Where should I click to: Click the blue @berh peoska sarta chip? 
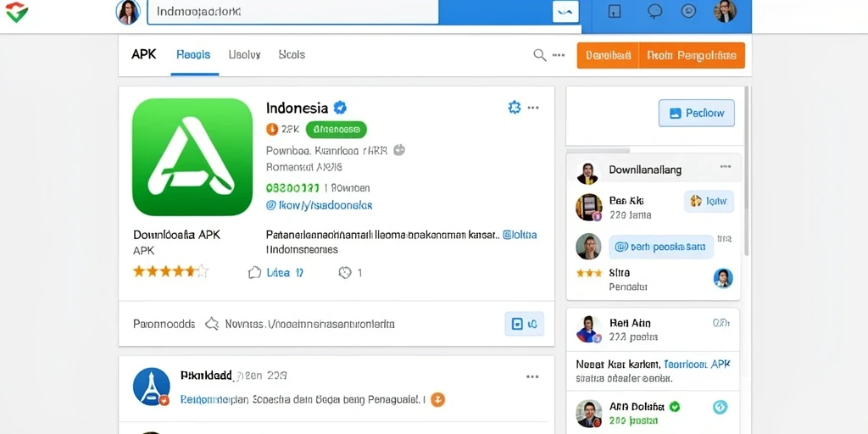(661, 247)
